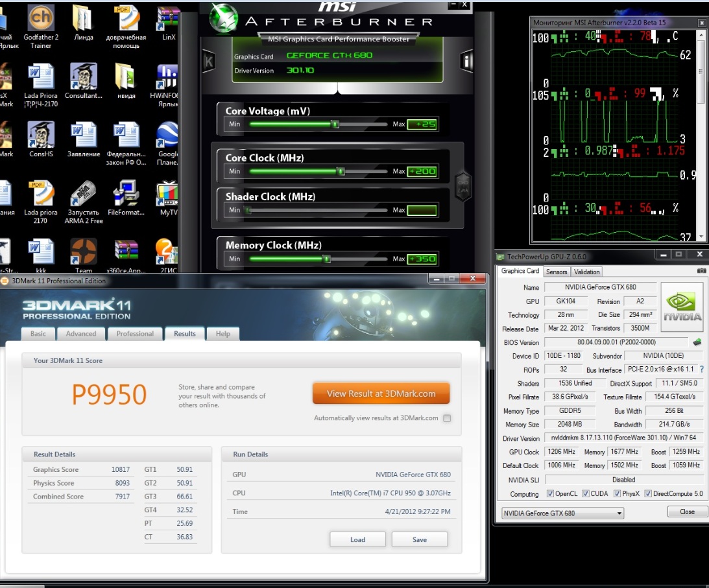Launch the Consultant desktop shortcut
Viewport: 709px width, 588px height.
tap(84, 81)
